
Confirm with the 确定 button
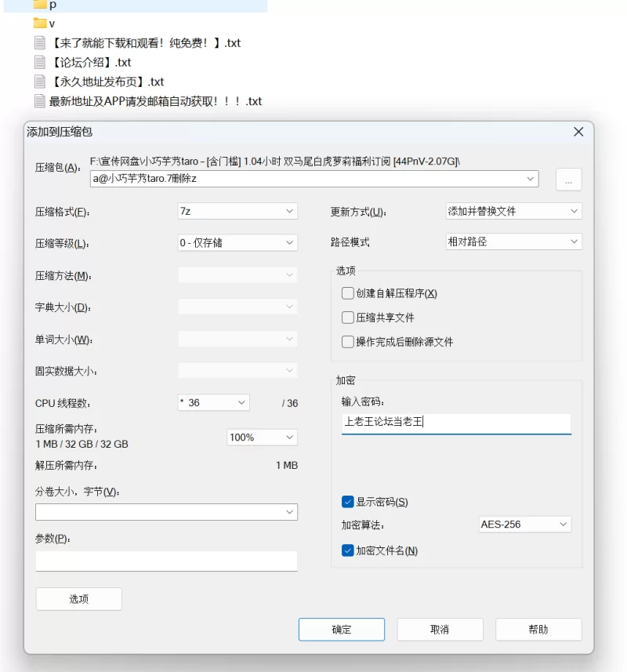[342, 630]
